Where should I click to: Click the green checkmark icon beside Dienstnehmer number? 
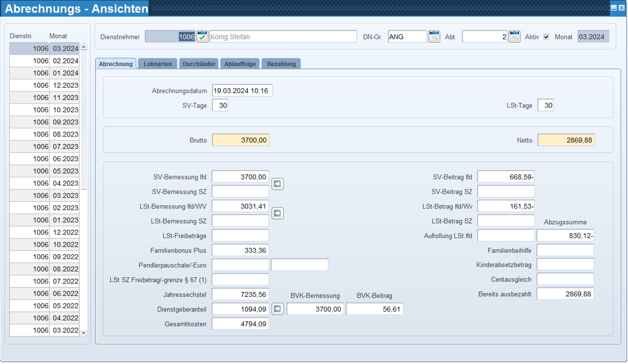[x=202, y=37]
